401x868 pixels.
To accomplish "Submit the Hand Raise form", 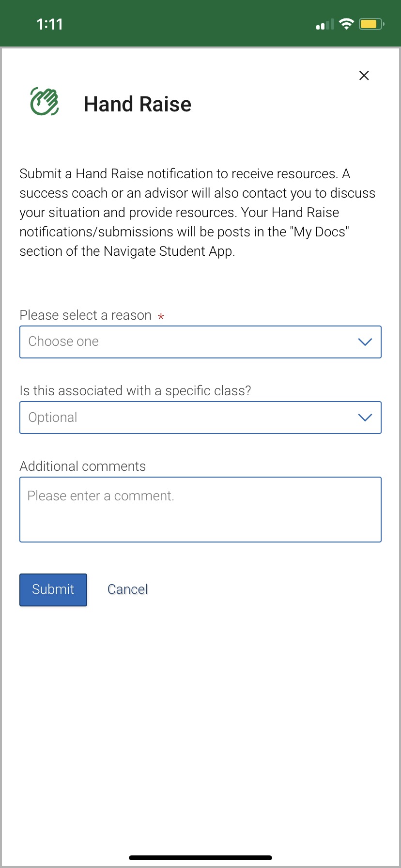I will (x=53, y=589).
